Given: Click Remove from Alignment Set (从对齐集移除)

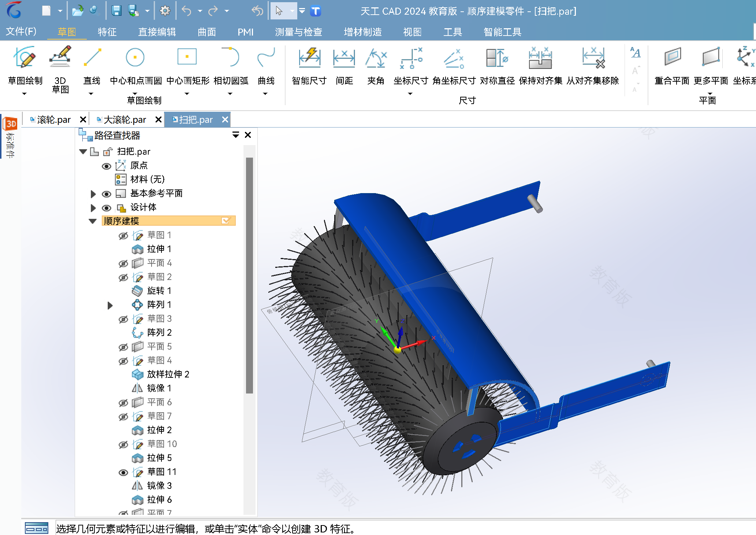Looking at the screenshot, I should 593,66.
